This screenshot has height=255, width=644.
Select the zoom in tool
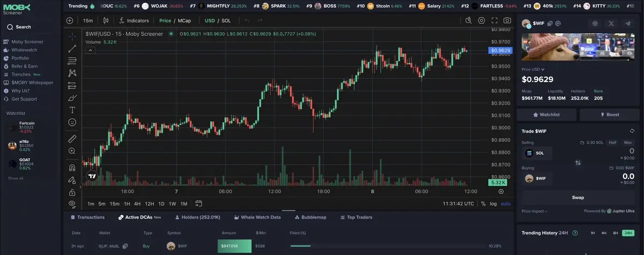73,151
